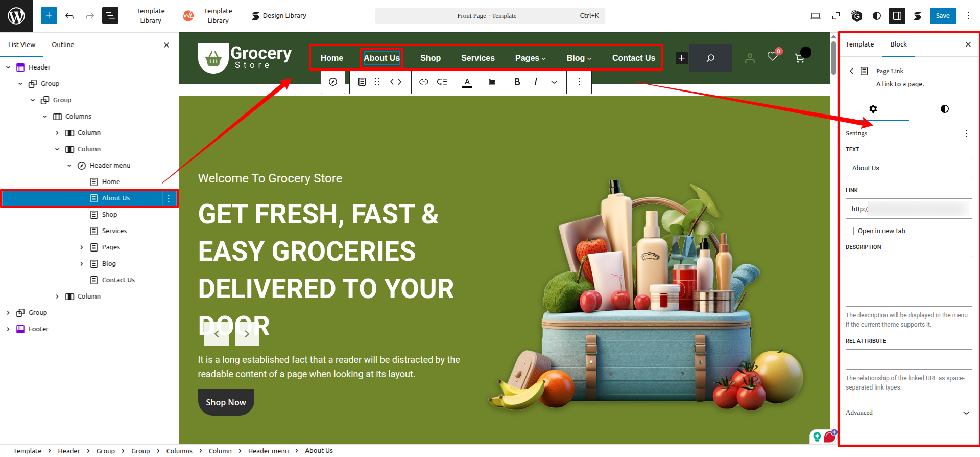The height and width of the screenshot is (457, 980).
Task: Collapse the Header menu tree item
Action: click(x=69, y=166)
